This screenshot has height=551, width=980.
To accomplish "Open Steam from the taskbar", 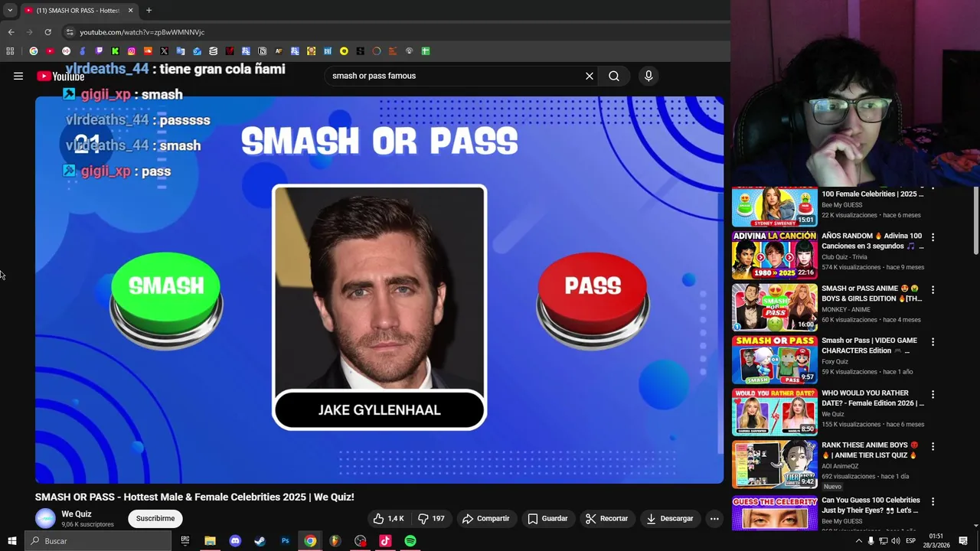I will point(260,541).
